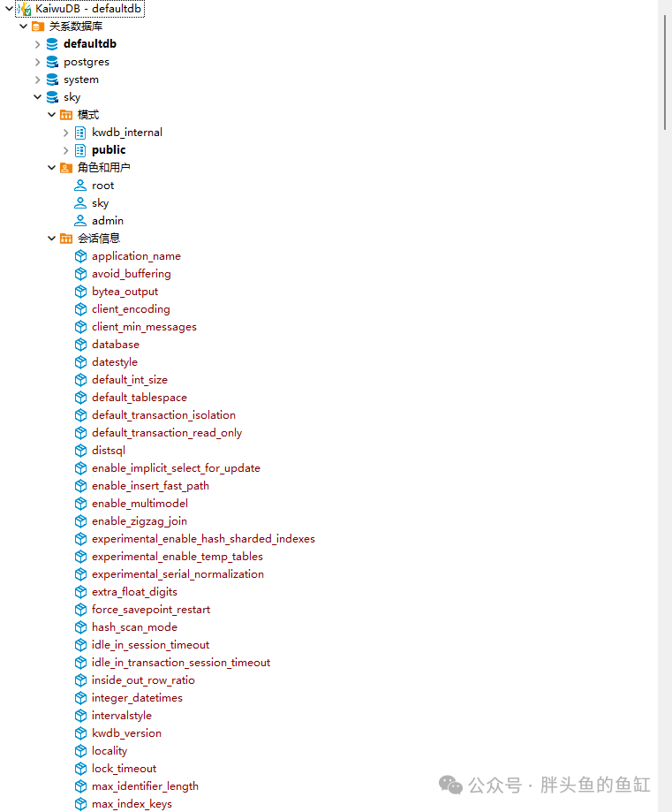Click the bytea_output parameter icon
This screenshot has height=812, width=672.
point(80,292)
